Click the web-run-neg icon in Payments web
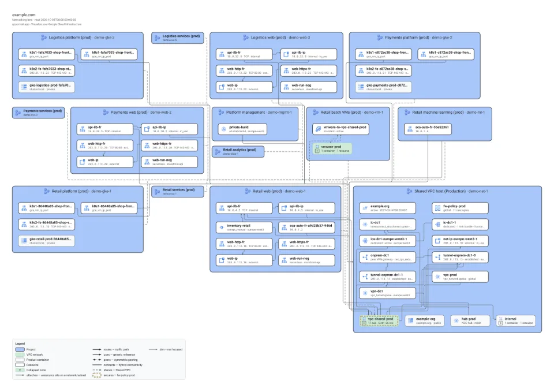 tap(147, 162)
